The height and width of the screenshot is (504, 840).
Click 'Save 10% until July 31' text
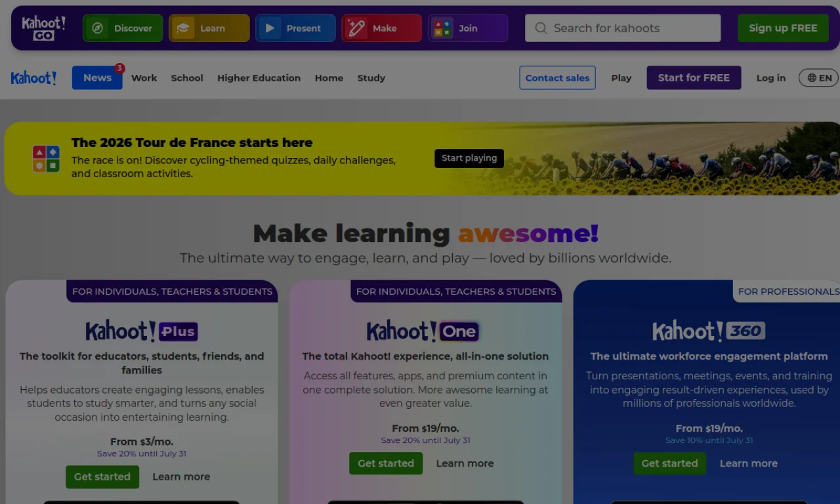pyautogui.click(x=709, y=440)
